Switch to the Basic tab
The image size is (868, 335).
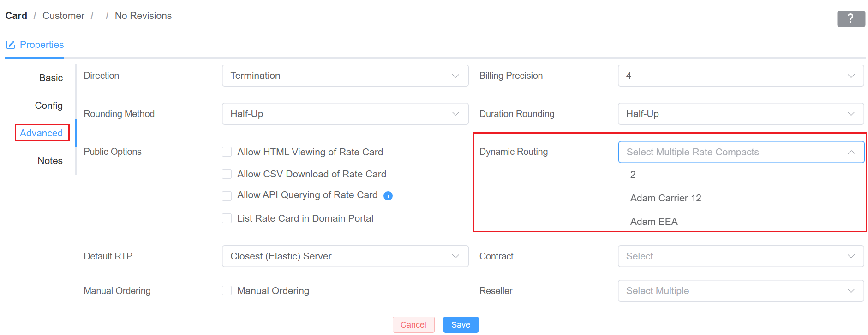(51, 78)
